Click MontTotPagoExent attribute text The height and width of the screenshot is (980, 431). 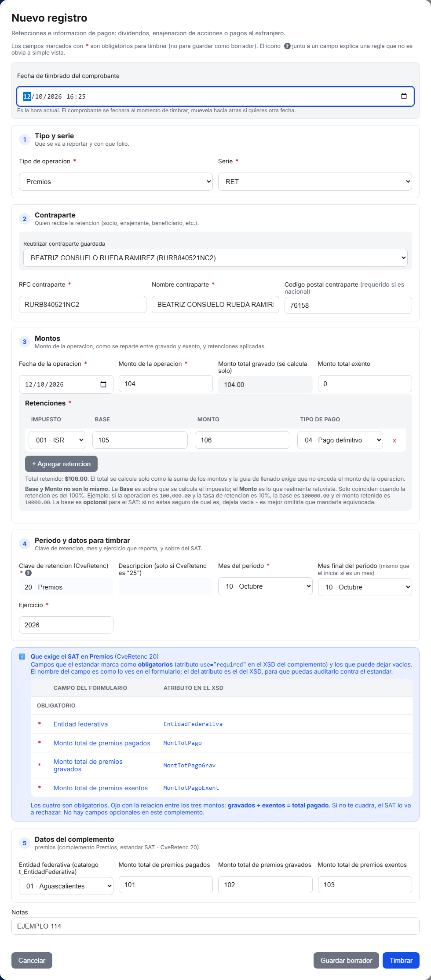click(x=191, y=788)
